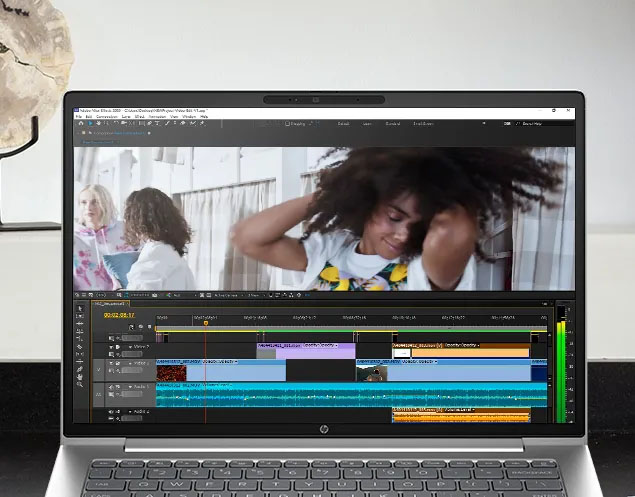Viewport: 635px width, 497px height.
Task: Click the Search Help field
Action: pos(544,124)
